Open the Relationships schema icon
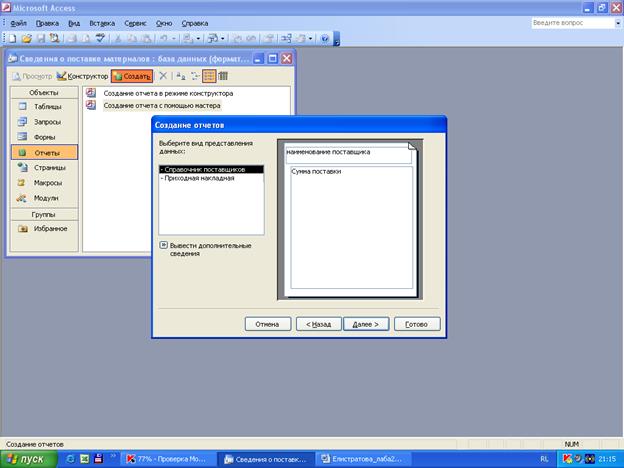This screenshot has width=624, height=468. pyautogui.click(x=286, y=39)
